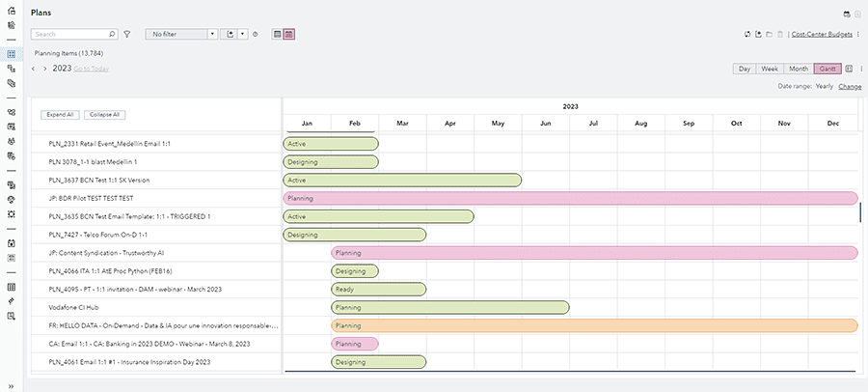Click the search magnifier icon
This screenshot has height=392, width=868.
(x=113, y=35)
